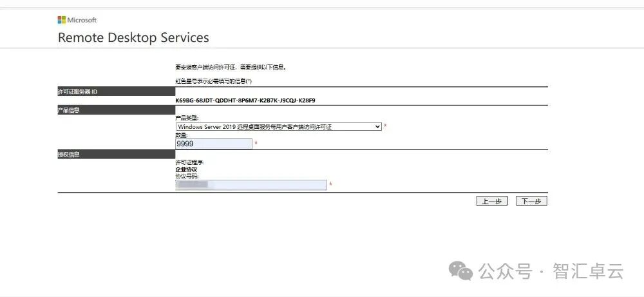Click the Remote Desktop Services heading

(133, 37)
